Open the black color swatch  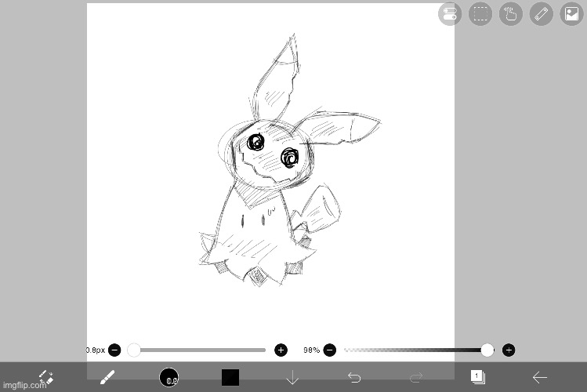point(230,377)
